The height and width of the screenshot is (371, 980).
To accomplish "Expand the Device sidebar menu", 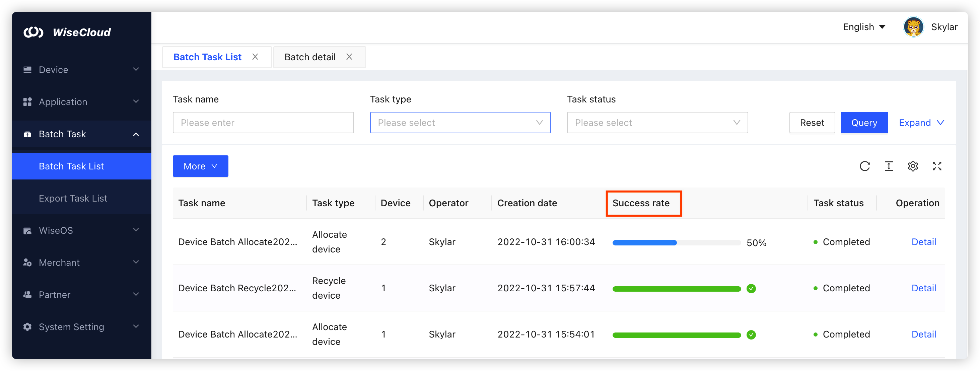I will tap(81, 70).
